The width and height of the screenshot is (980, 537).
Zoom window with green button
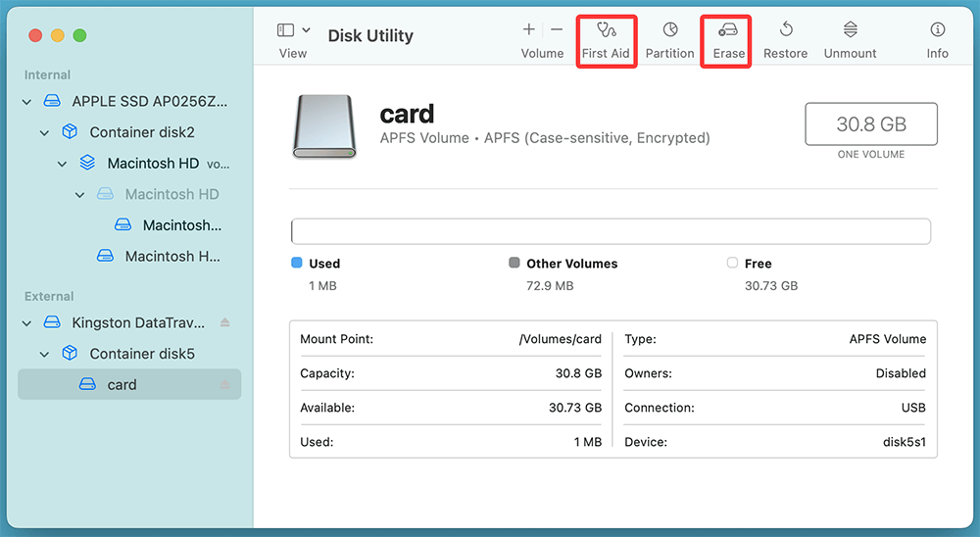point(79,35)
